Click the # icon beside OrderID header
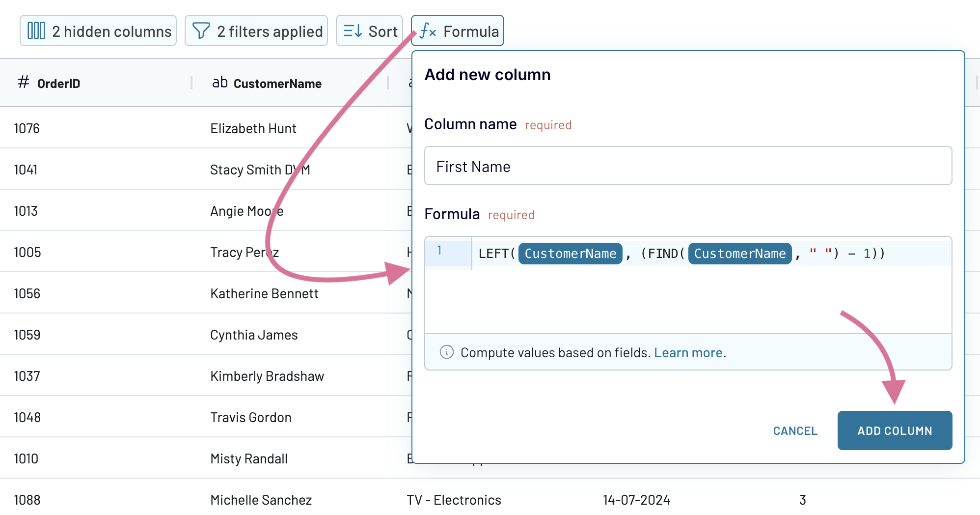The height and width of the screenshot is (515, 980). [x=23, y=83]
